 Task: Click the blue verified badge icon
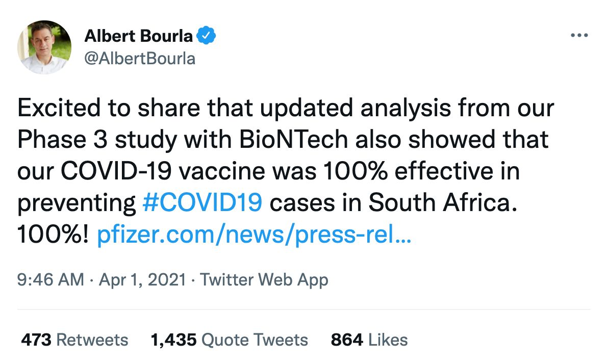[206, 36]
